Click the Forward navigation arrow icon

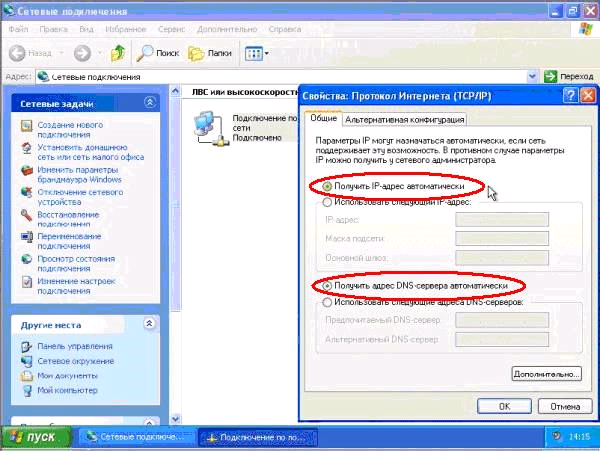click(x=82, y=53)
